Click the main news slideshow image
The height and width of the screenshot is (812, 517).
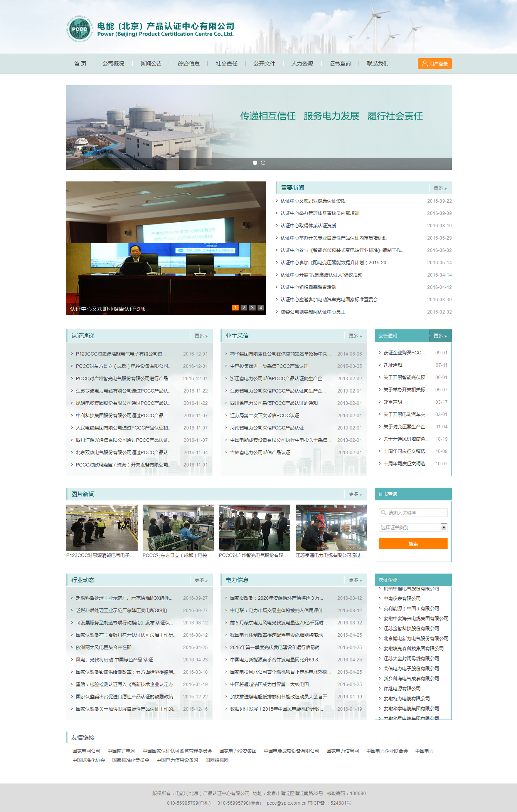click(166, 248)
